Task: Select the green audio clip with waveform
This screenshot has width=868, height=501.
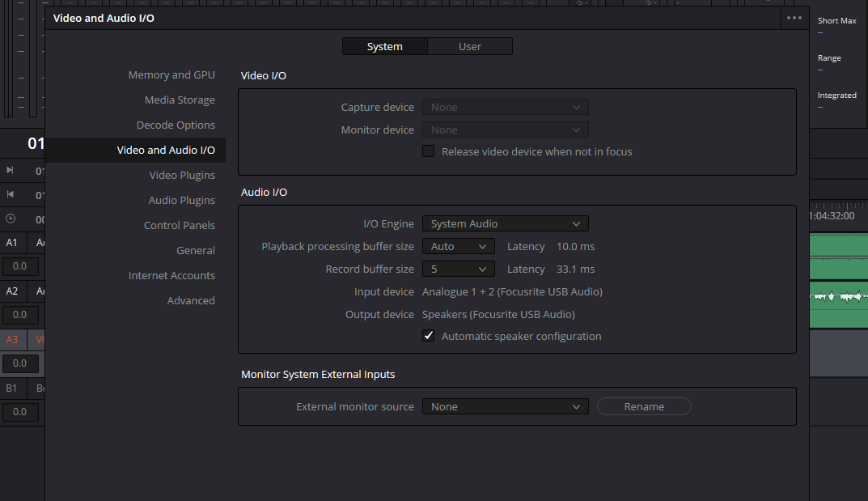Action: click(x=839, y=304)
